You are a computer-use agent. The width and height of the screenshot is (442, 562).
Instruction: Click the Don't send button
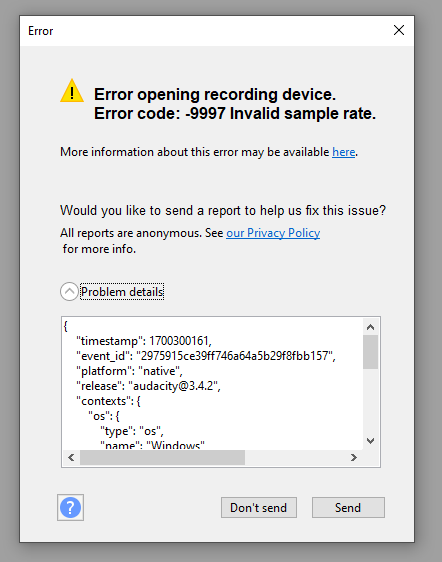pos(258,508)
